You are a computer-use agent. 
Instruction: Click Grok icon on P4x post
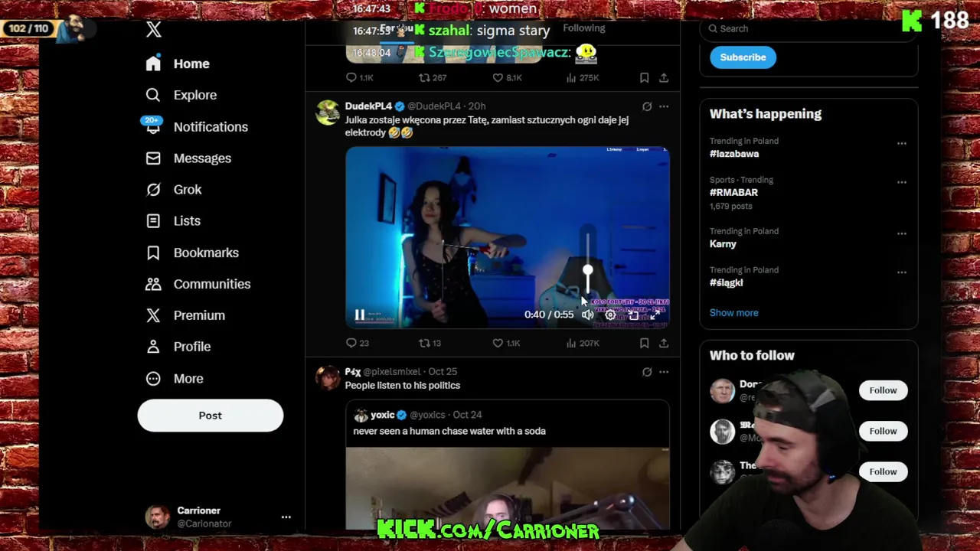pos(647,372)
